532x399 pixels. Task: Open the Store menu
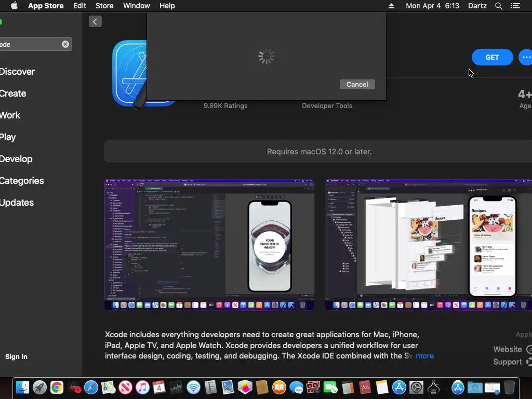tap(104, 6)
